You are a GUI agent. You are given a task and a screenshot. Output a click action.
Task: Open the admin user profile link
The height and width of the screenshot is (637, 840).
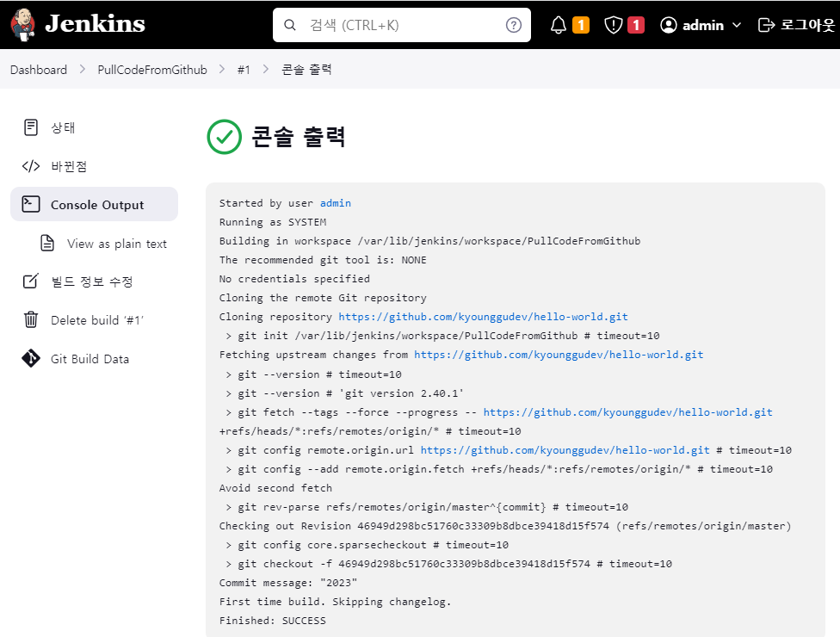(702, 25)
